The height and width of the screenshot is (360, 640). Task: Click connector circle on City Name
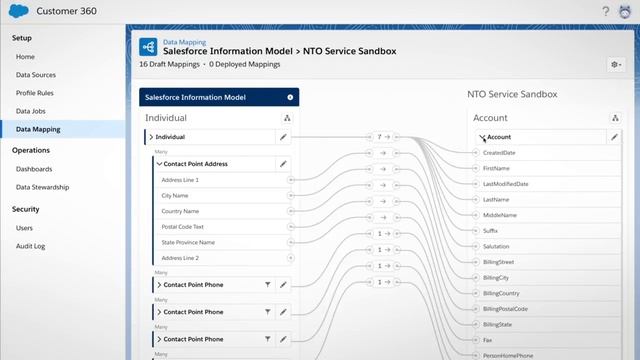coord(291,196)
